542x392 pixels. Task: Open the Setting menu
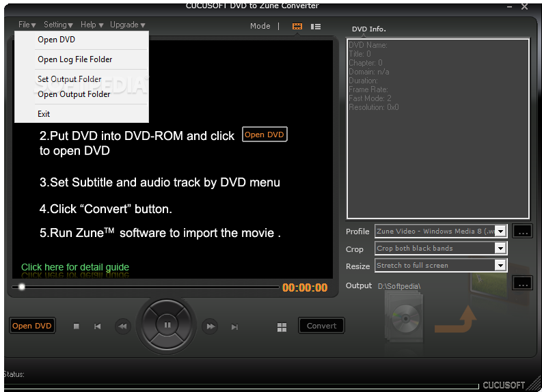pyautogui.click(x=58, y=25)
